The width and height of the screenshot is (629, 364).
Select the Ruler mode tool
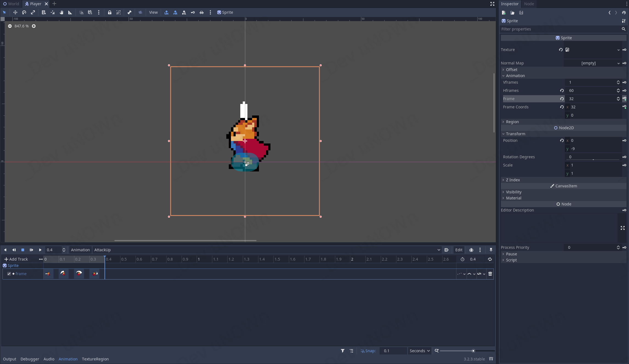tap(70, 12)
